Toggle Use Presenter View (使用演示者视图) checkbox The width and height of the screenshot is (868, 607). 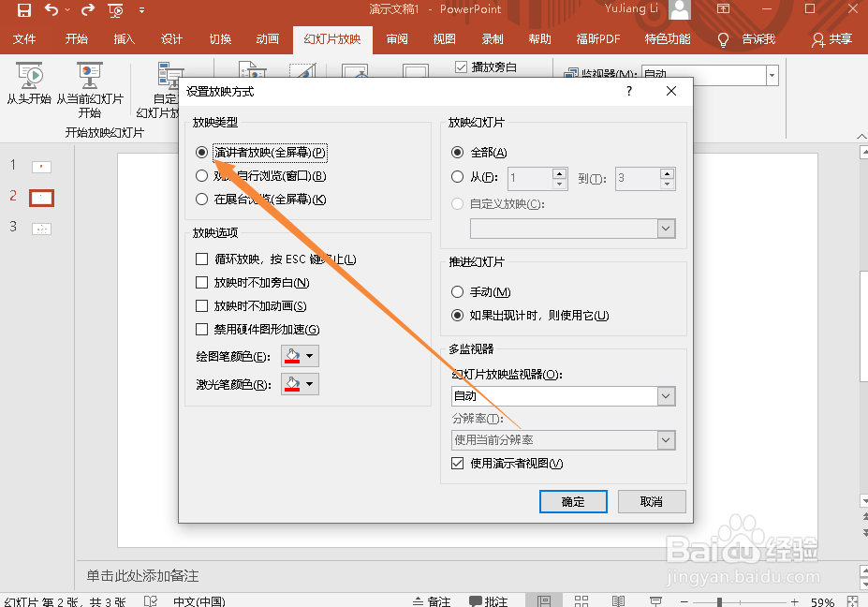[x=457, y=464]
